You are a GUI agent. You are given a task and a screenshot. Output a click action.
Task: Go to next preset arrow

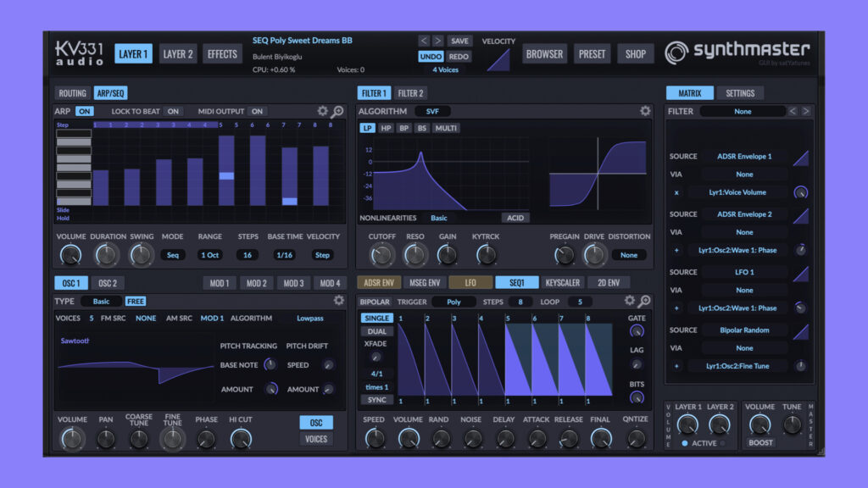[437, 41]
